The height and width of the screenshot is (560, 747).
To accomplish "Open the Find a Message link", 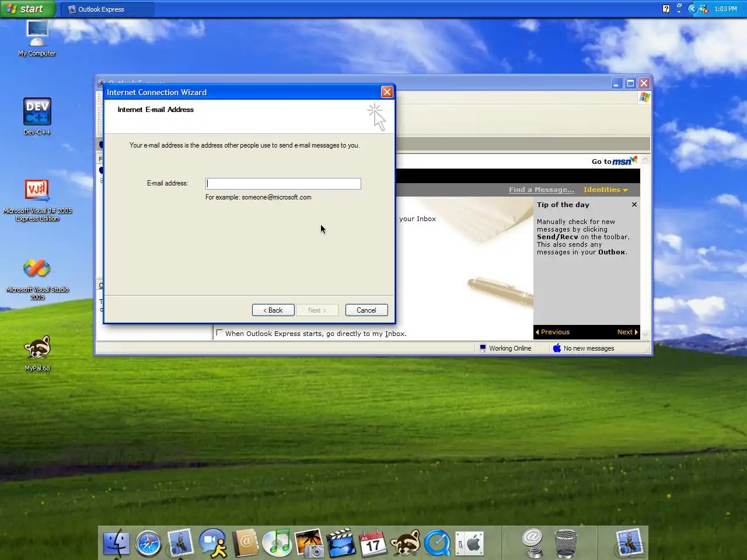I will pyautogui.click(x=541, y=190).
